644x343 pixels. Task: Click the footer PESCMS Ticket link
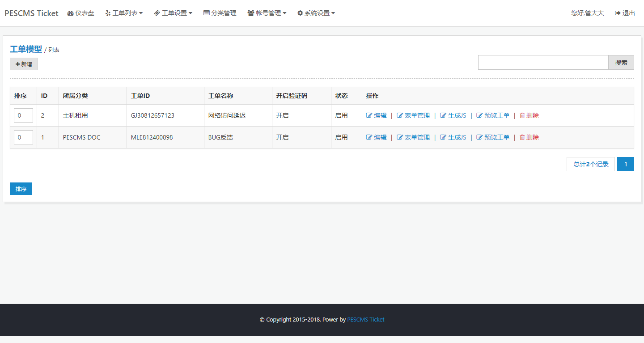[366, 320]
